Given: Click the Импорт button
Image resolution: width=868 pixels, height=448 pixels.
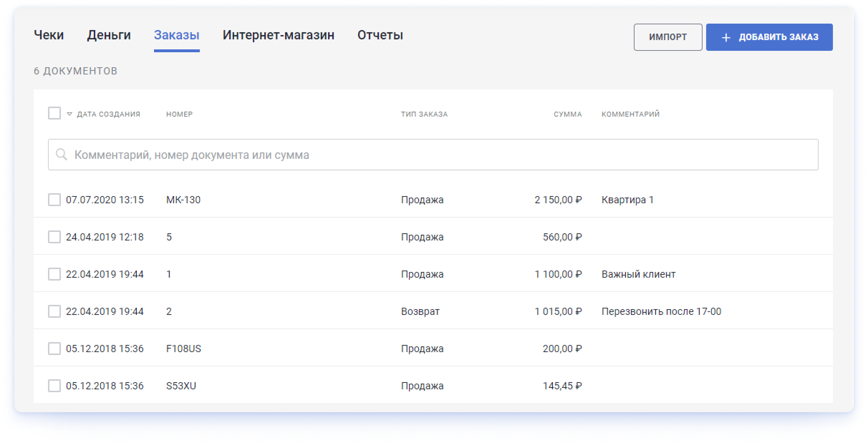Looking at the screenshot, I should click(668, 37).
